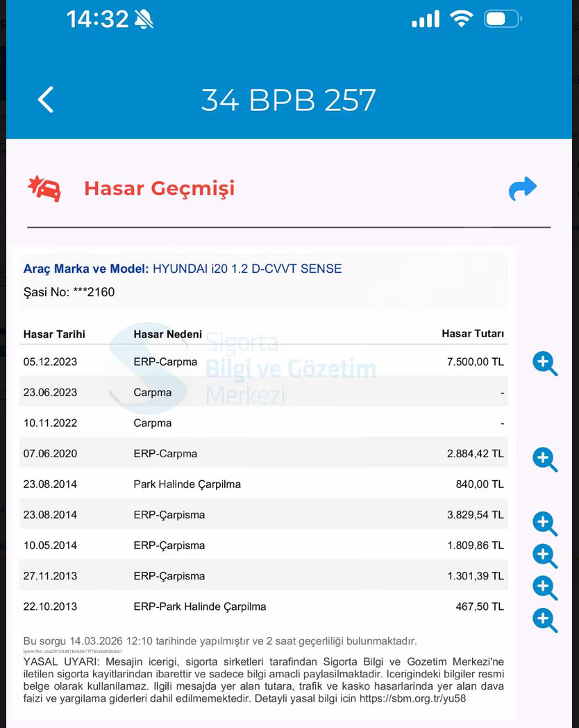579x728 pixels.
Task: Select the date 10.11.2022
Action: (x=50, y=423)
